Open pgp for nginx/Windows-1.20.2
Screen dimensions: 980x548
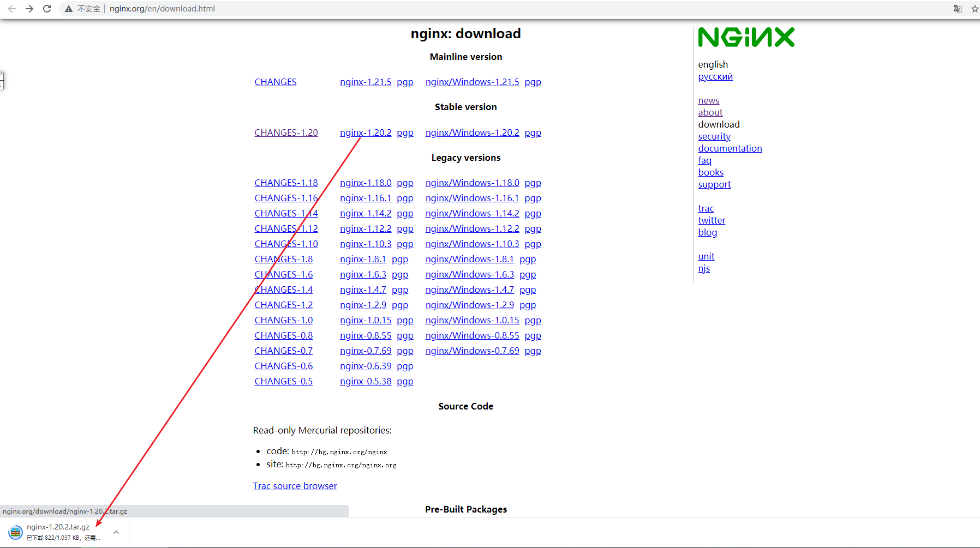pyautogui.click(x=533, y=133)
